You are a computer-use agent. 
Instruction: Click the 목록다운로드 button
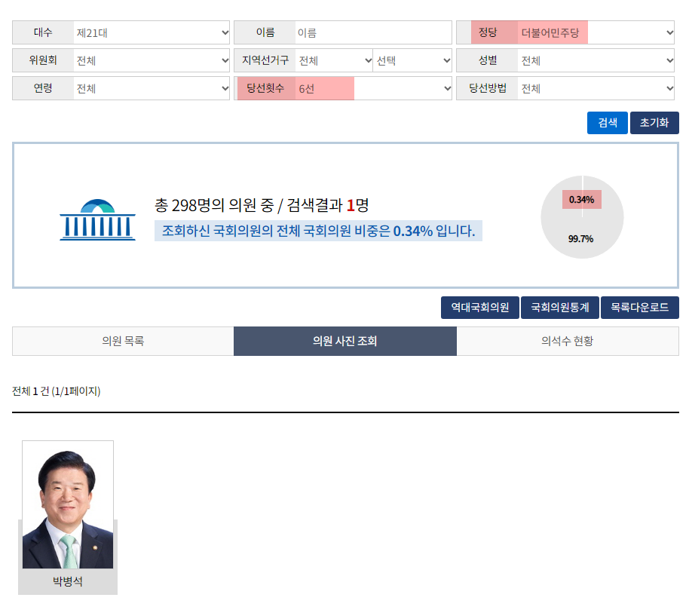tap(639, 308)
